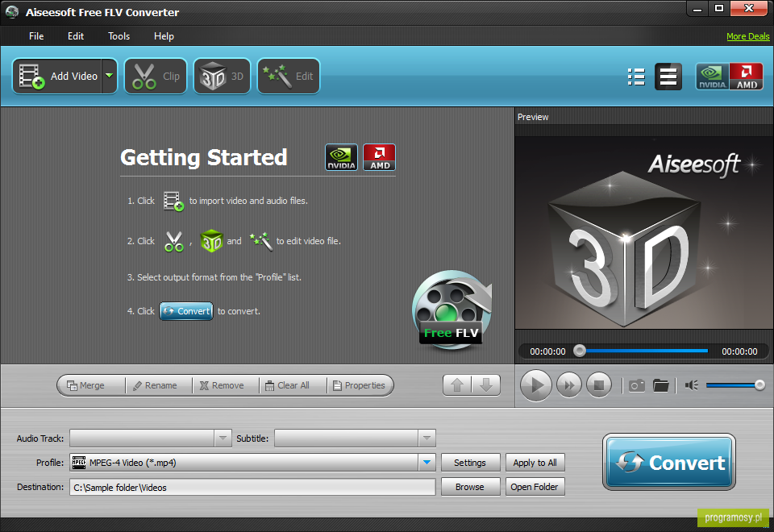Click the magic wand icon in step 2

tap(260, 241)
